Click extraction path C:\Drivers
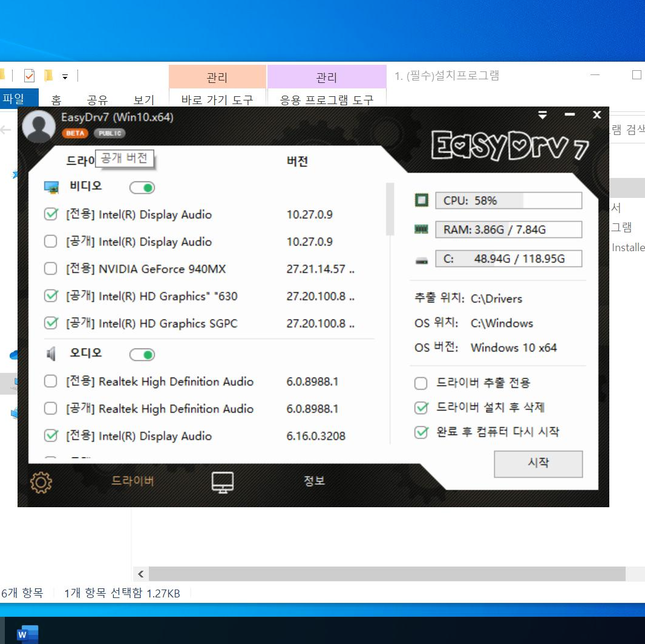 point(497,298)
